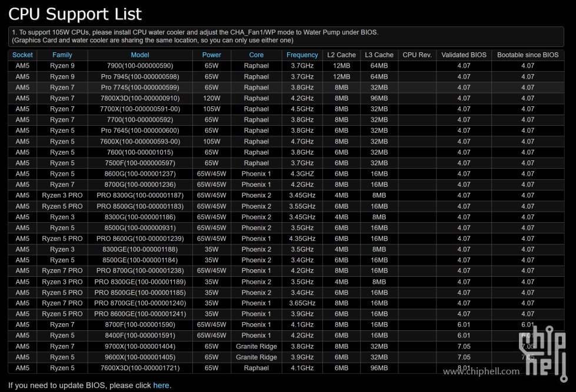Click the Bootable since BIOS column header
This screenshot has width=576, height=392.
(528, 55)
